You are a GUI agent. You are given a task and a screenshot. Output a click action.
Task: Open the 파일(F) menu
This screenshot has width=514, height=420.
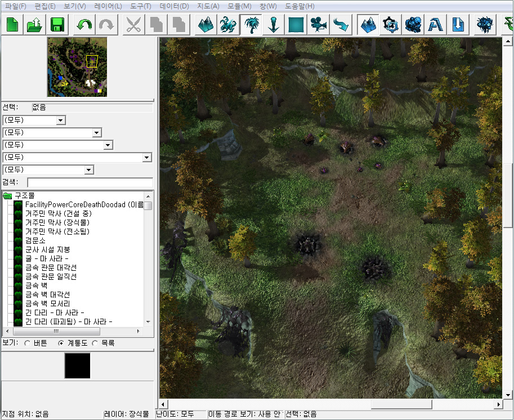[15, 6]
